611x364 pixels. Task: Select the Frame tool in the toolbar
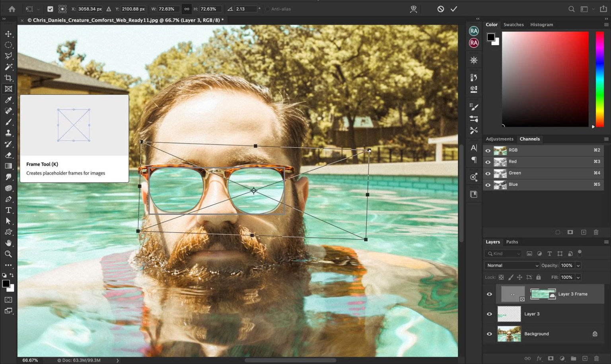pyautogui.click(x=8, y=89)
